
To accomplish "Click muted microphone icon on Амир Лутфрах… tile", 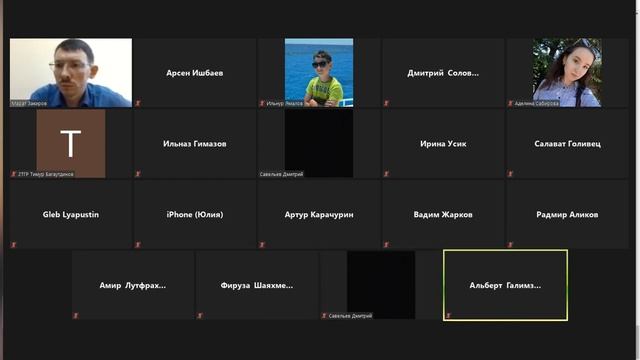I will tap(76, 316).
